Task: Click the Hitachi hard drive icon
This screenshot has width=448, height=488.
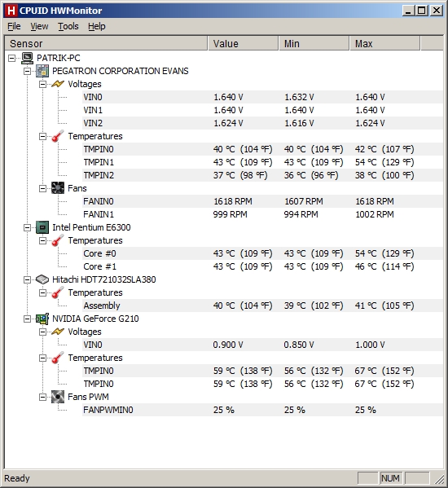Action: (x=42, y=279)
